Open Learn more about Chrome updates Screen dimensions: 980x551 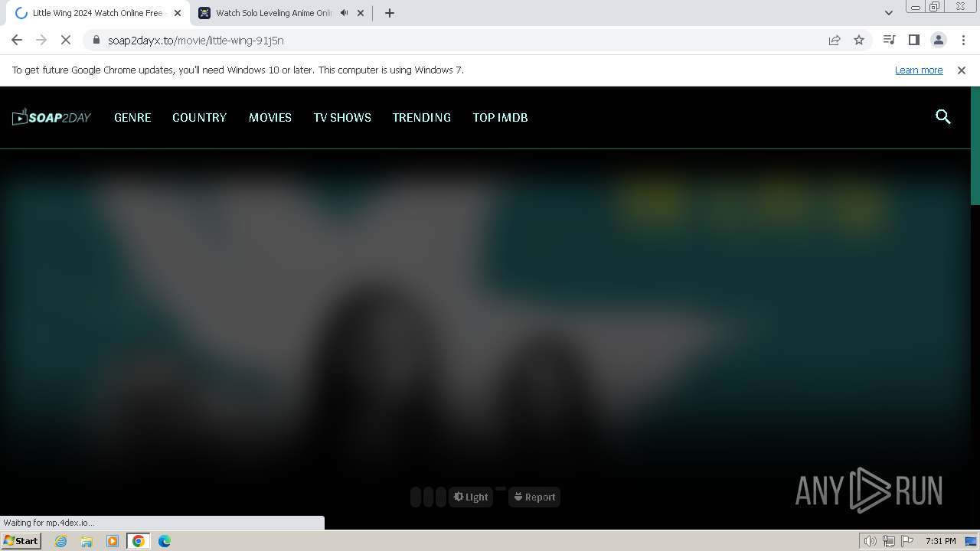pos(919,70)
